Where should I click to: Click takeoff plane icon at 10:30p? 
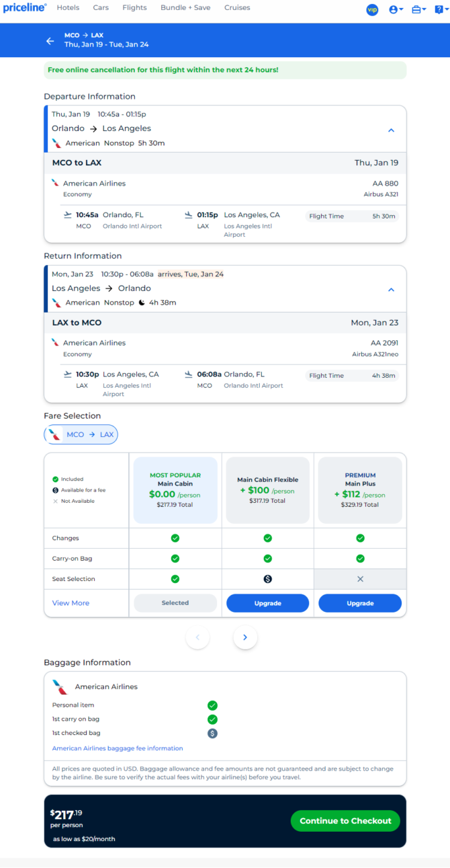(x=67, y=374)
